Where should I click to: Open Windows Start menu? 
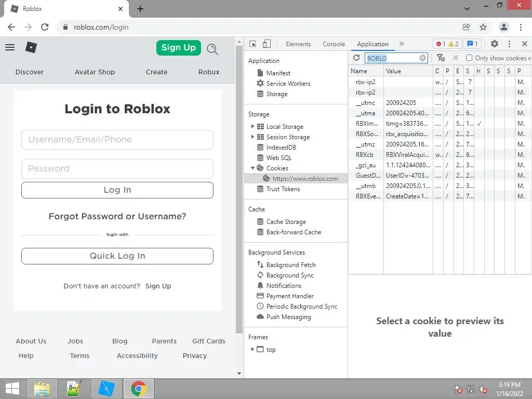(x=12, y=389)
